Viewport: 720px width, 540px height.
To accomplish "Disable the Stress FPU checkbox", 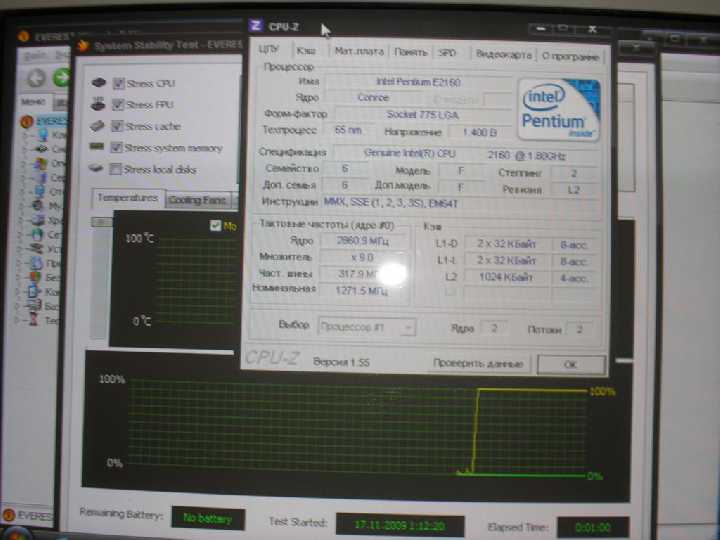I will 118,105.
